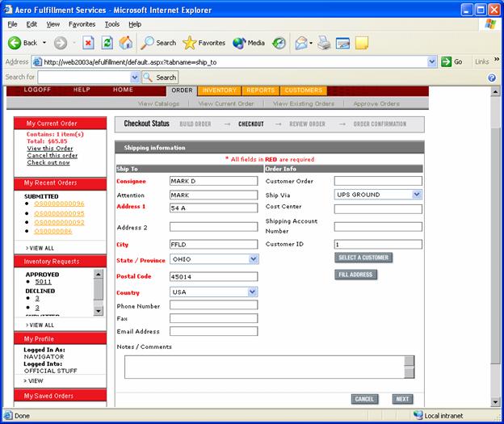Click the Notes / Comments text area

(x=269, y=367)
